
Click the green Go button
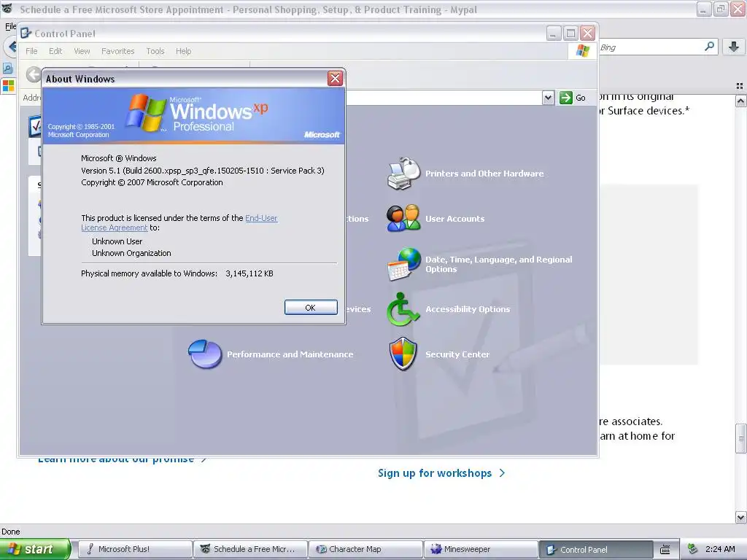(573, 98)
